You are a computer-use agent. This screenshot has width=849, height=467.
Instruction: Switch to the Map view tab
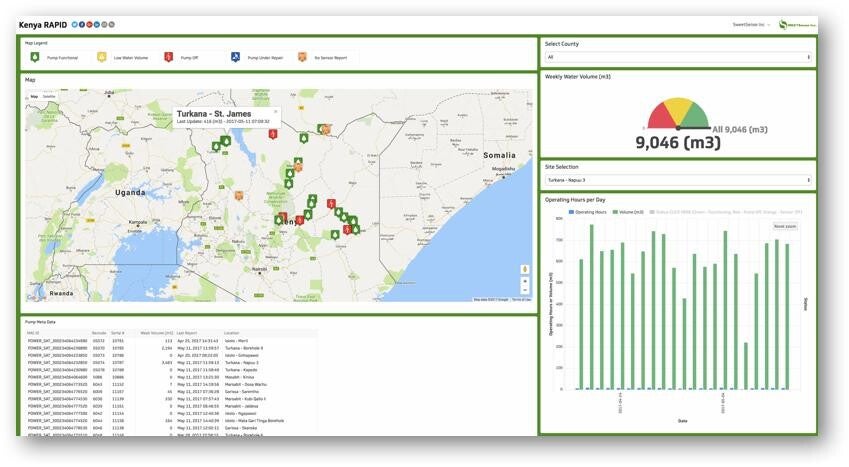coord(34,96)
